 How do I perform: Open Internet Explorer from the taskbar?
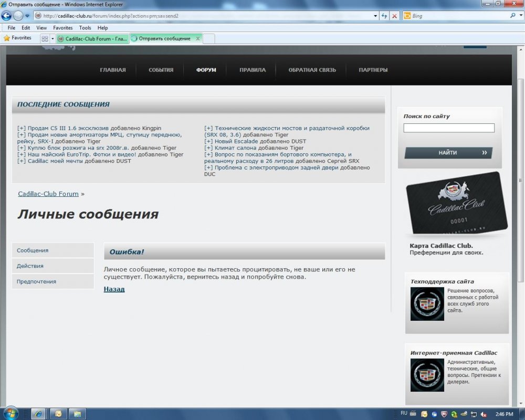pyautogui.click(x=38, y=414)
